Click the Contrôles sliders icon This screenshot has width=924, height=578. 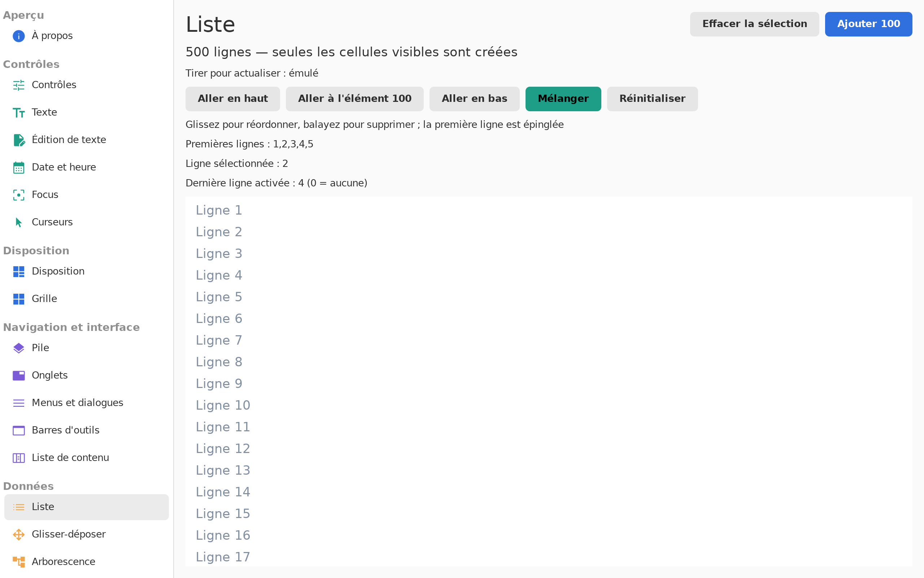[x=19, y=85]
